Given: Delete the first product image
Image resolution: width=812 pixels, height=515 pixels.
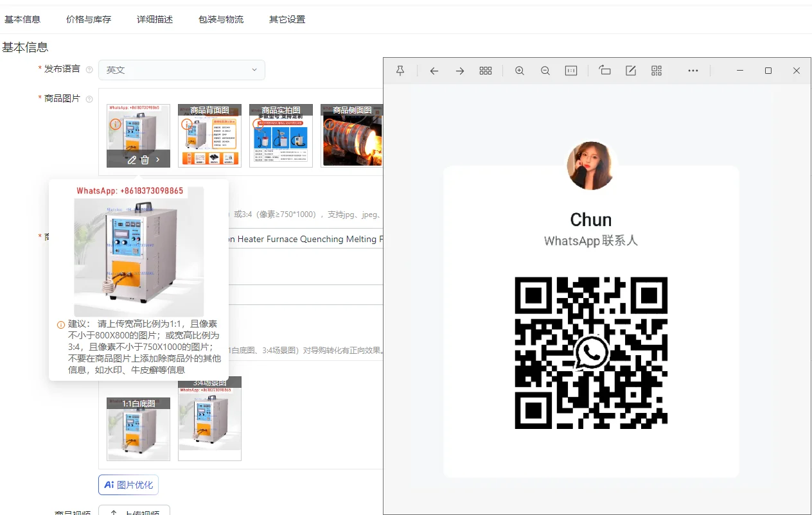Looking at the screenshot, I should pos(145,160).
